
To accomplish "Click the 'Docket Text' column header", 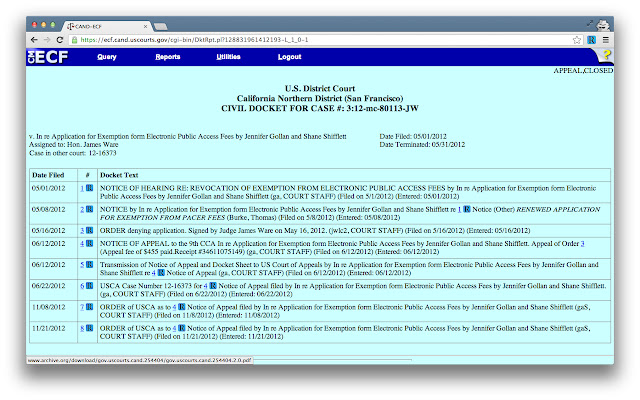I will 119,175.
